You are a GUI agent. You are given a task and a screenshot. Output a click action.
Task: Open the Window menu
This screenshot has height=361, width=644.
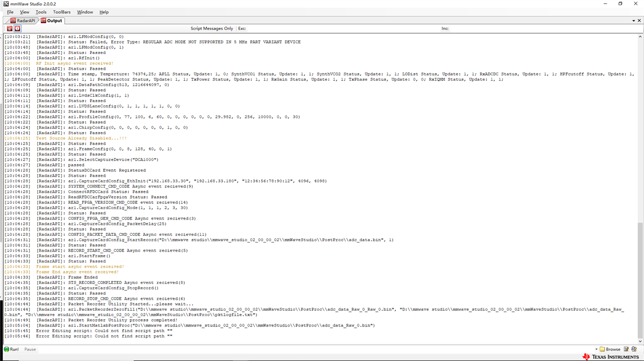click(x=85, y=12)
